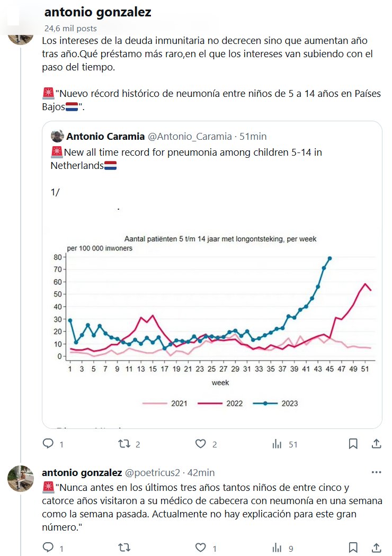Like the second post with heart icon
This screenshot has width=392, height=556.
click(201, 547)
